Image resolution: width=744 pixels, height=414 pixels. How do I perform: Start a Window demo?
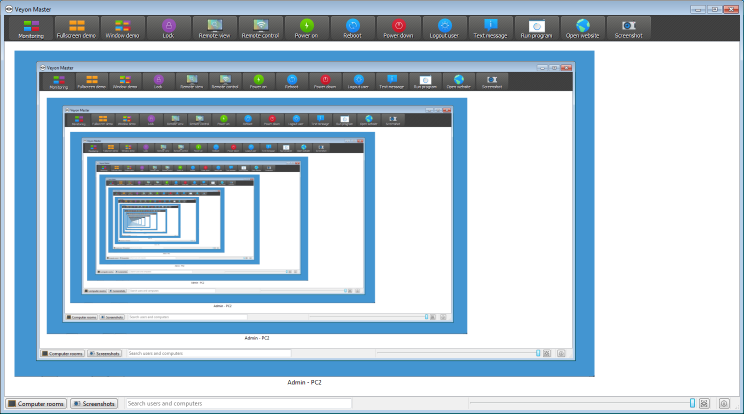[x=122, y=28]
